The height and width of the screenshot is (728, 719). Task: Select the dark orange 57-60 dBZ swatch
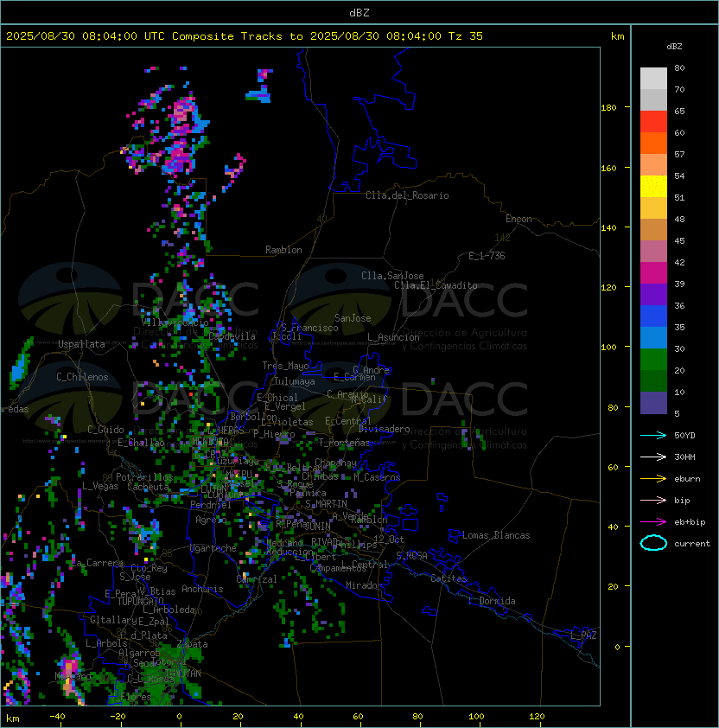[x=653, y=143]
